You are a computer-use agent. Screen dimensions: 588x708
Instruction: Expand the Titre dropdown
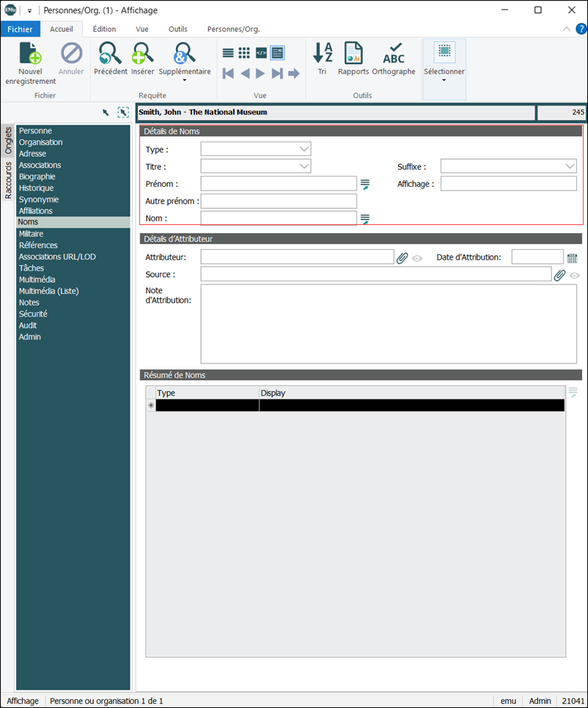pos(304,166)
